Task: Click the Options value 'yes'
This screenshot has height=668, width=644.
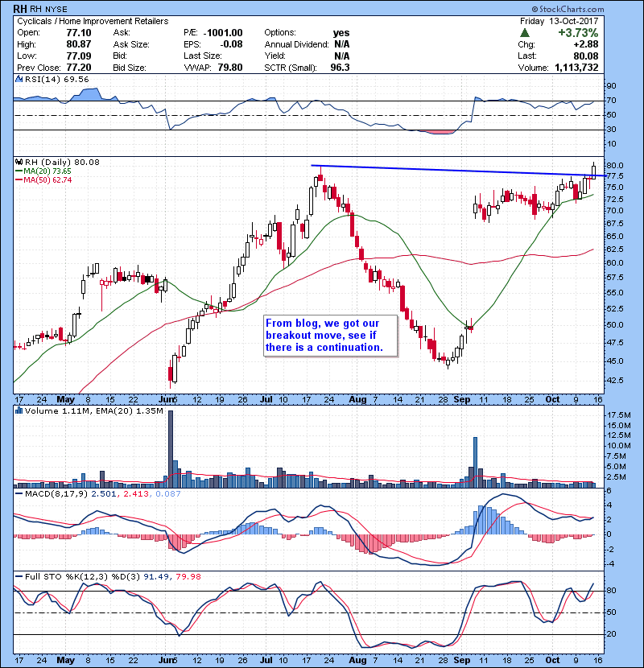Action: 341,33
